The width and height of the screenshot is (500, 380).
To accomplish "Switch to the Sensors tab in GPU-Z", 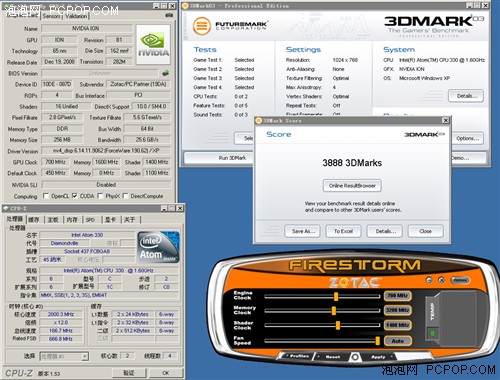I will [51, 16].
